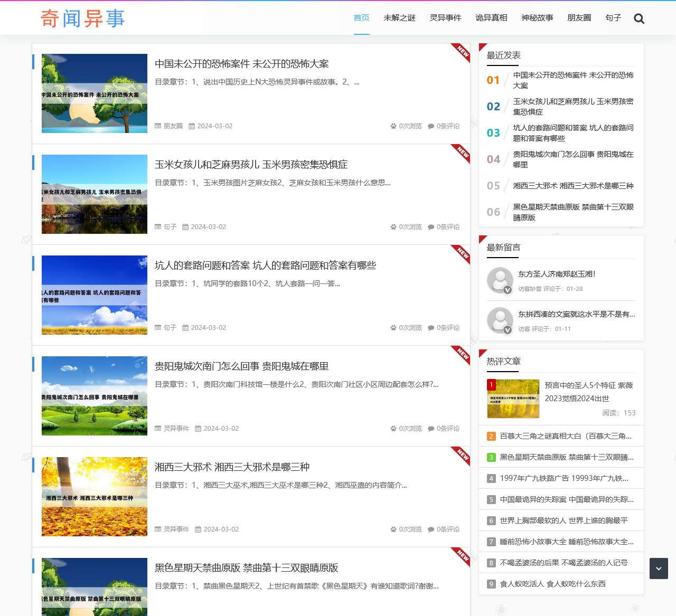Image resolution: width=676 pixels, height=616 pixels.
Task: Click 0条评论 comment icon of 坑人的套路 article
Action: point(431,328)
